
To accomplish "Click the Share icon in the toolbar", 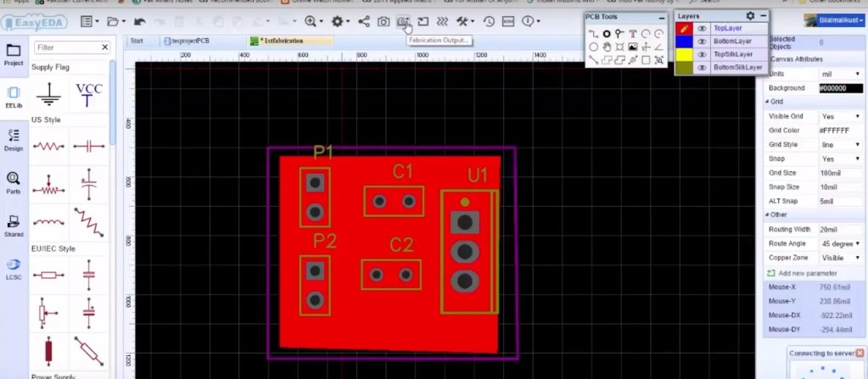I will coord(364,21).
